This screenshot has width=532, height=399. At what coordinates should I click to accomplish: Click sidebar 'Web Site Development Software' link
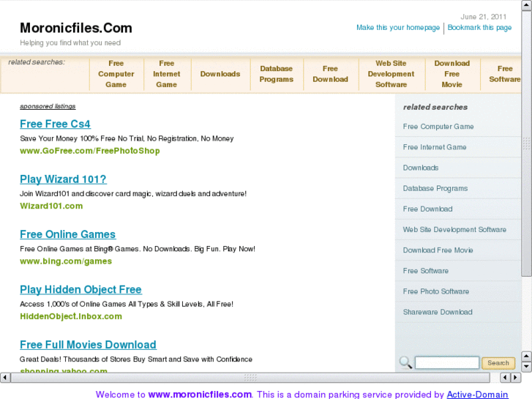tap(454, 230)
